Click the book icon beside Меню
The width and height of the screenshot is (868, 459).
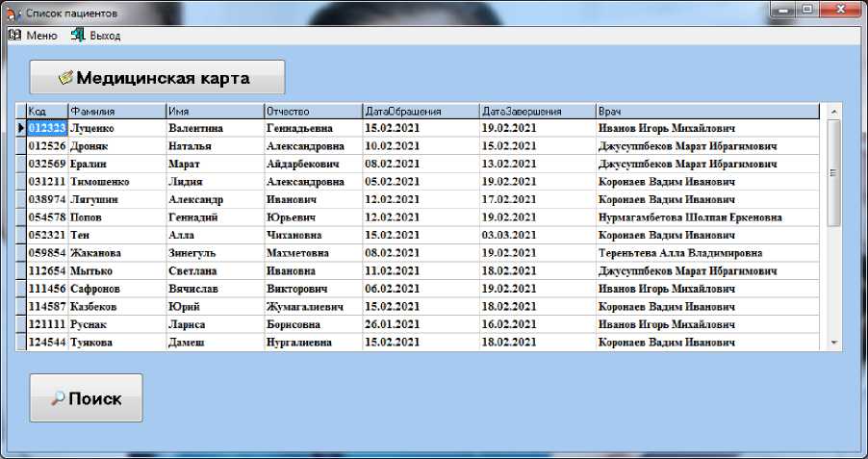click(15, 35)
